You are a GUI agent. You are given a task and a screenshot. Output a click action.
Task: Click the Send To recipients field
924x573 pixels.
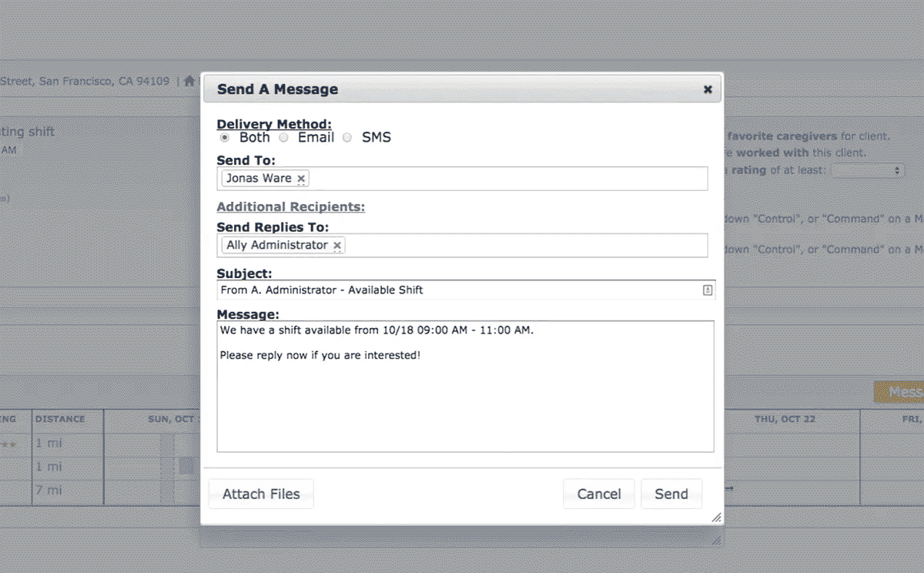pos(462,179)
